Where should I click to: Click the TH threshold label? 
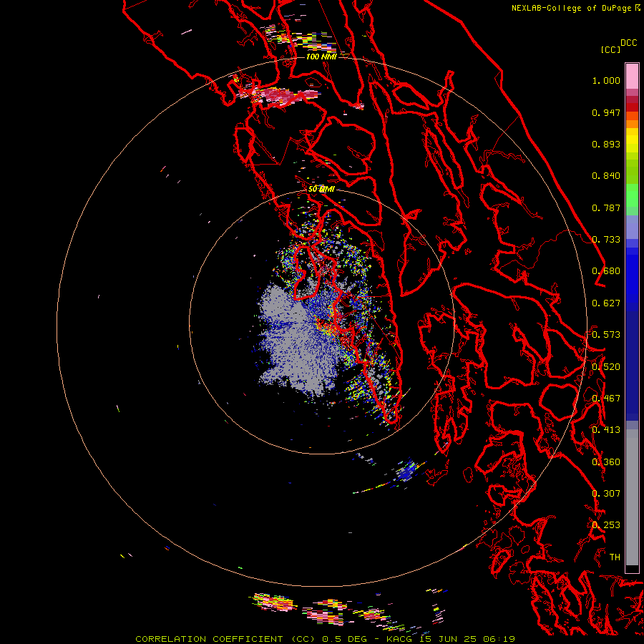615,557
